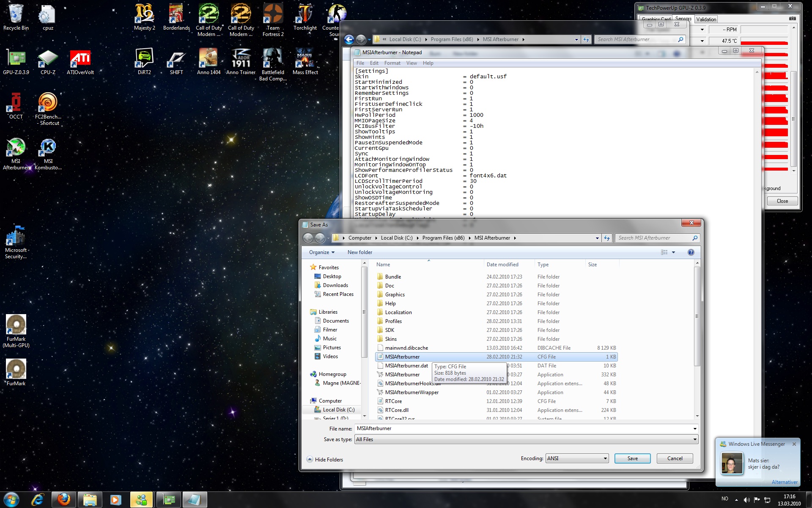Select Local Disk (C:) in navigation pane
The image size is (812, 508).
(338, 410)
